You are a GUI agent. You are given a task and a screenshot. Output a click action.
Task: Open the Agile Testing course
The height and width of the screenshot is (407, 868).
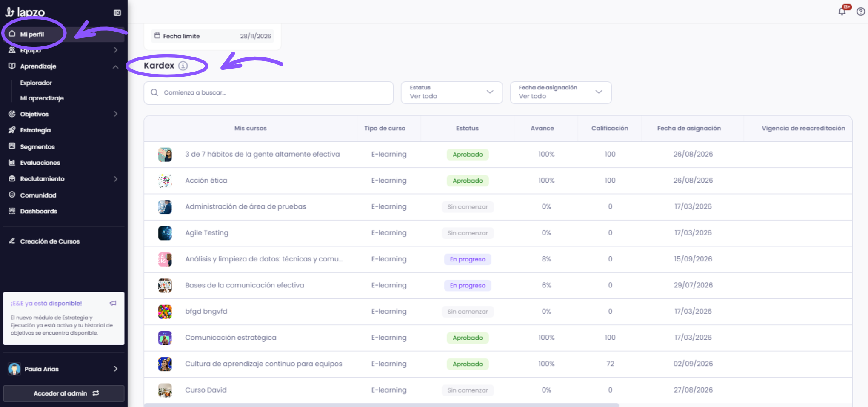[207, 233]
